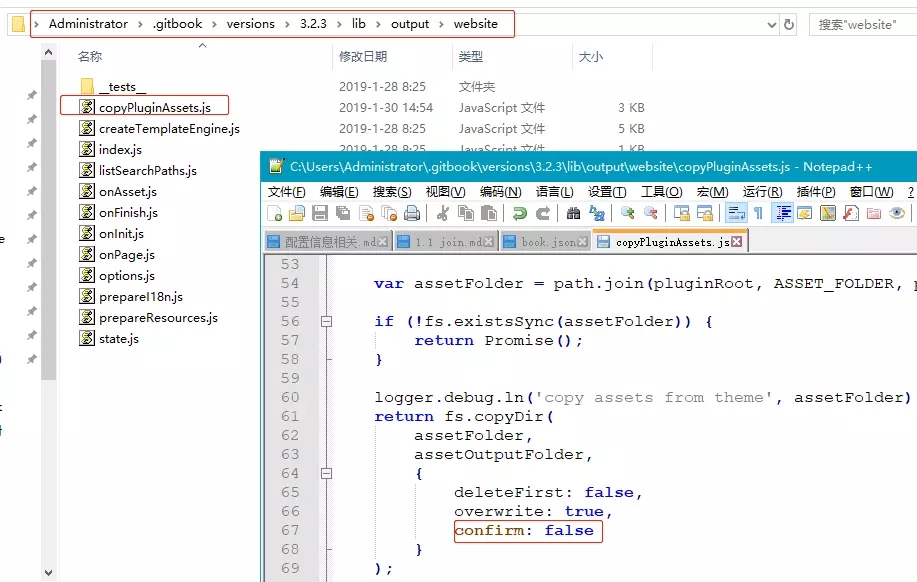Screen dimensions: 917x582
Task: Click the Save All icon in Notepad++
Action: (x=343, y=213)
